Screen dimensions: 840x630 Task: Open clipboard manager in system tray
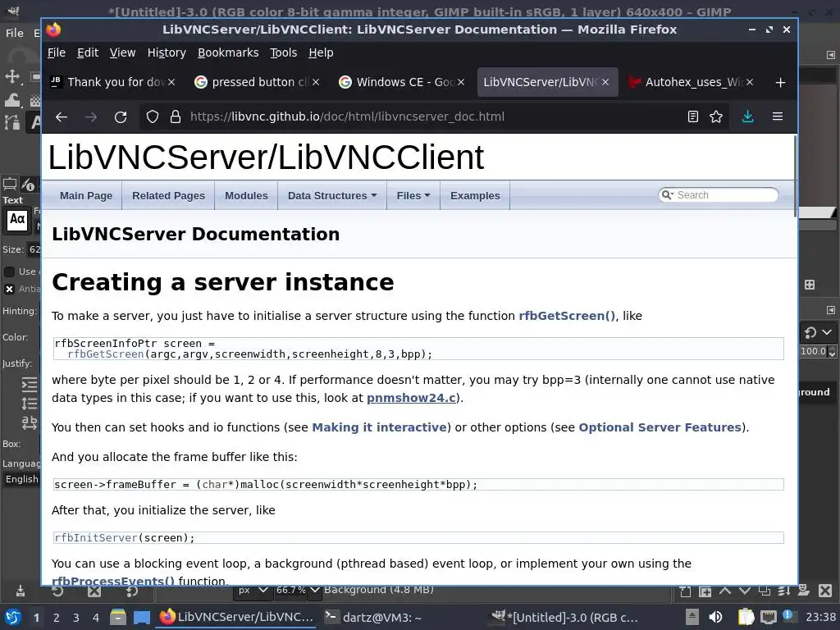(x=746, y=617)
